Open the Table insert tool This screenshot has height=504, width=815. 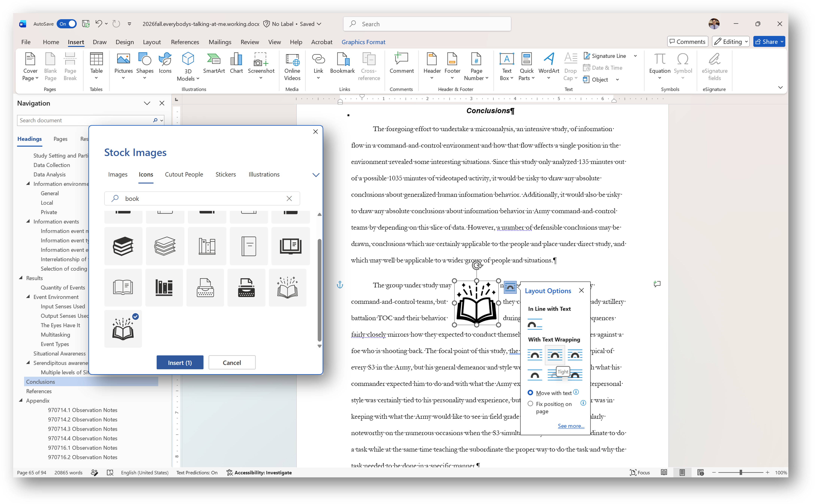(96, 66)
